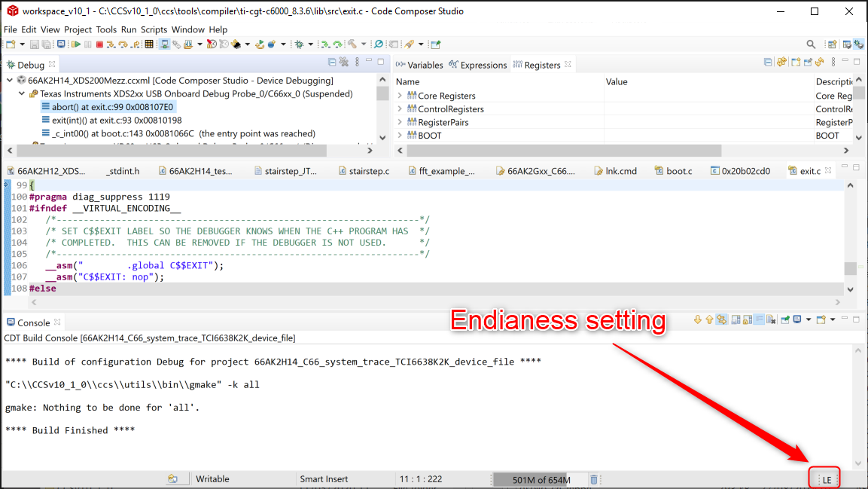Open dropdown next to New toolbar icon
Viewport: 868px width, 489px height.
coord(22,44)
